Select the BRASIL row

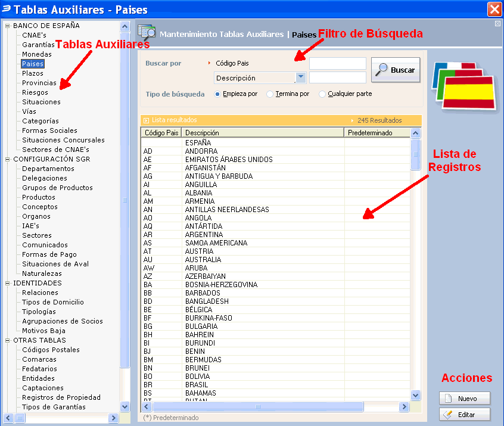[275, 385]
